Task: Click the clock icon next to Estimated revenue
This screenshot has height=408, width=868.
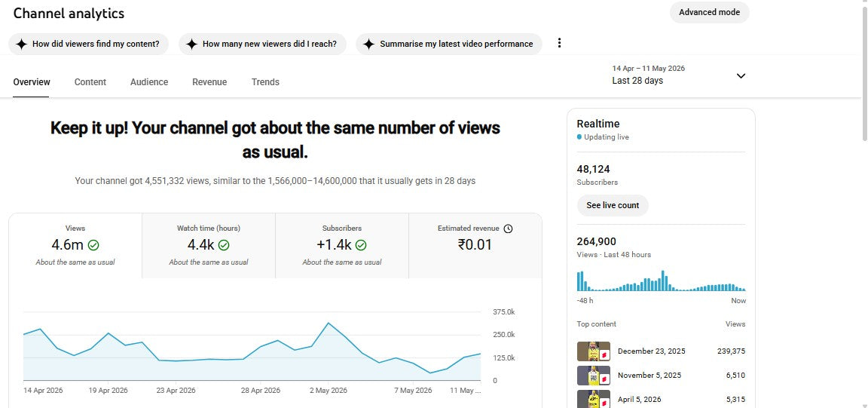Action: pyautogui.click(x=508, y=229)
